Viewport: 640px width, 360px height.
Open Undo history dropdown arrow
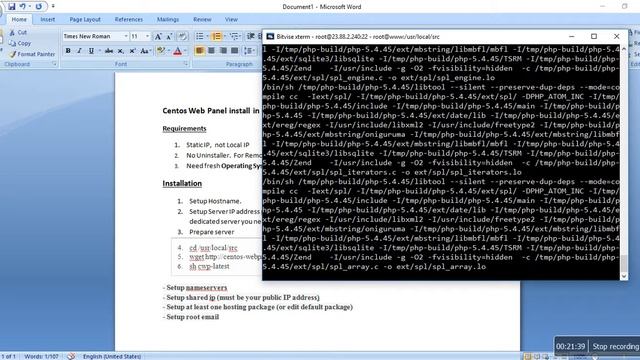pyautogui.click(x=30, y=7)
